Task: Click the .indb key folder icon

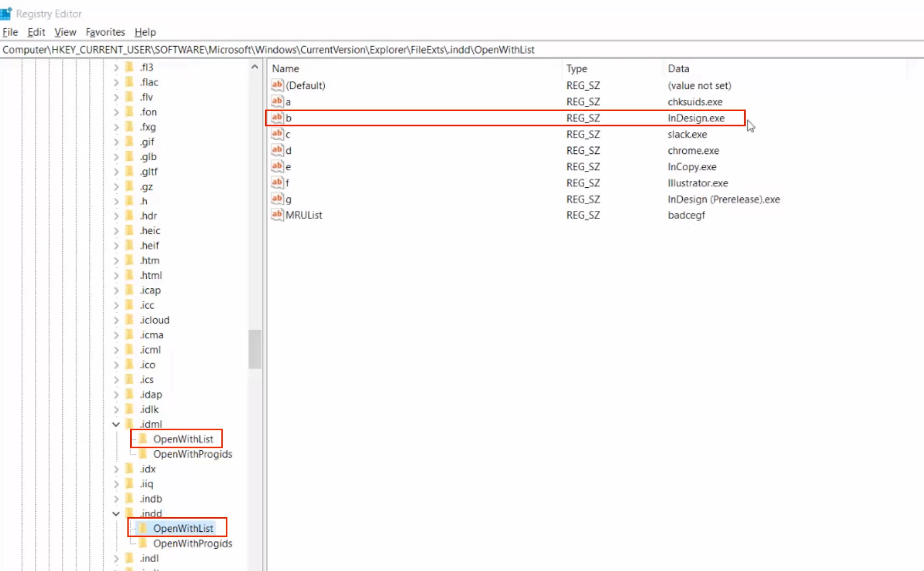Action: pyautogui.click(x=130, y=499)
